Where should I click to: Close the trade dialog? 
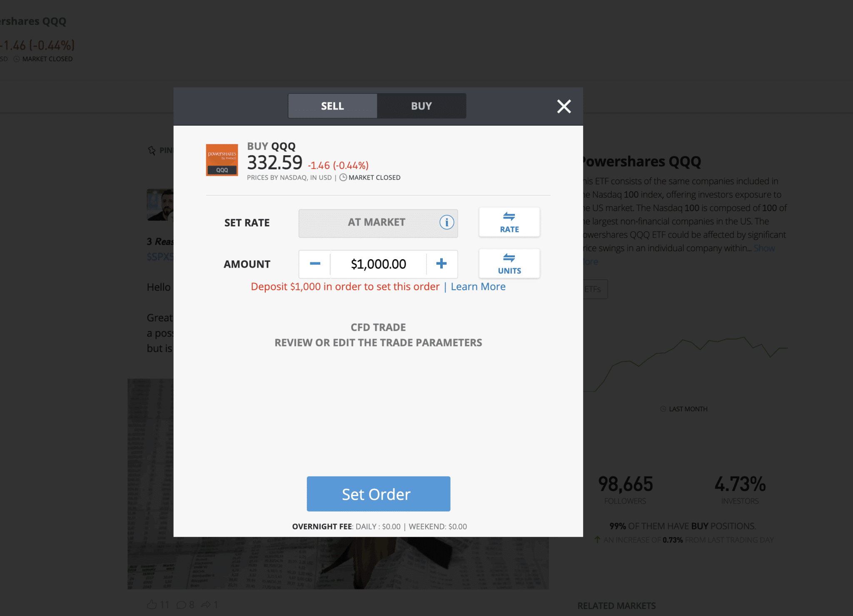564,107
